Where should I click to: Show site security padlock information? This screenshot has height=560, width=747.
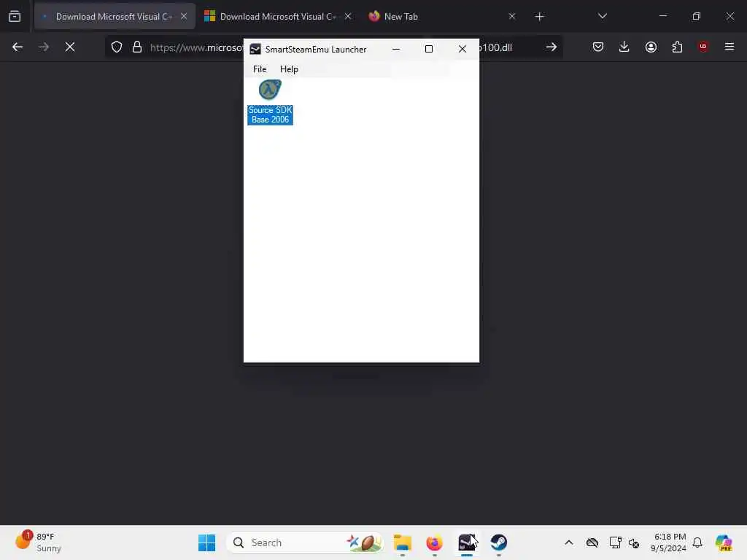[x=137, y=47]
